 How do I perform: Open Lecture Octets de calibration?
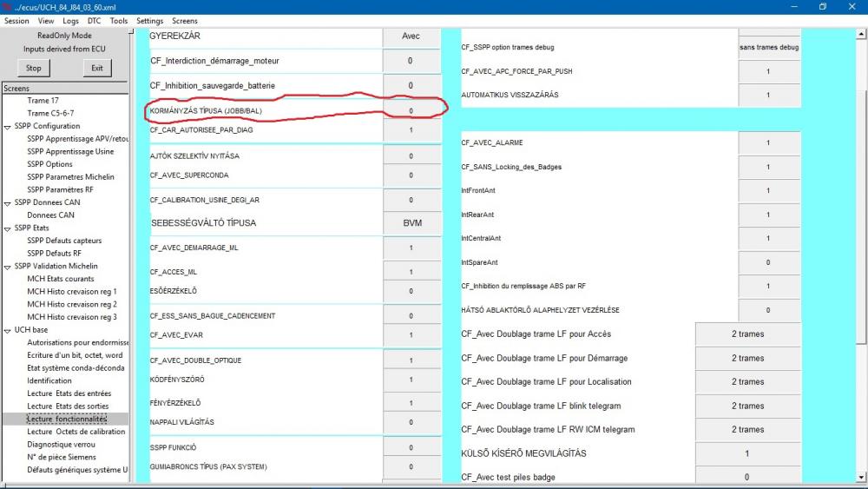point(76,432)
